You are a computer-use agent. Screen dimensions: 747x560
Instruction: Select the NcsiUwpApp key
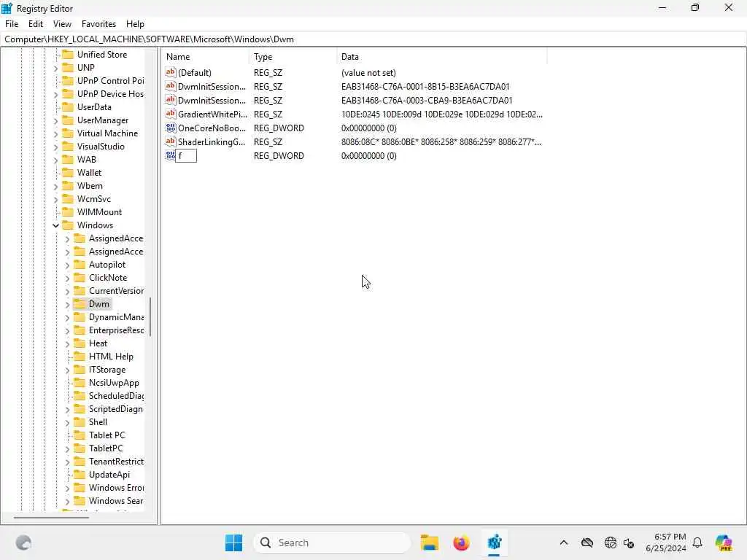coord(114,382)
